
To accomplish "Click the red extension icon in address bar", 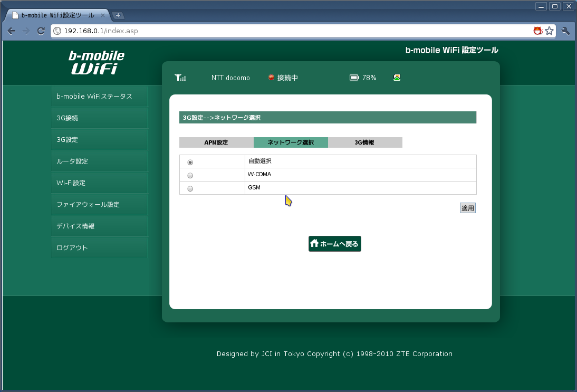I will point(538,31).
